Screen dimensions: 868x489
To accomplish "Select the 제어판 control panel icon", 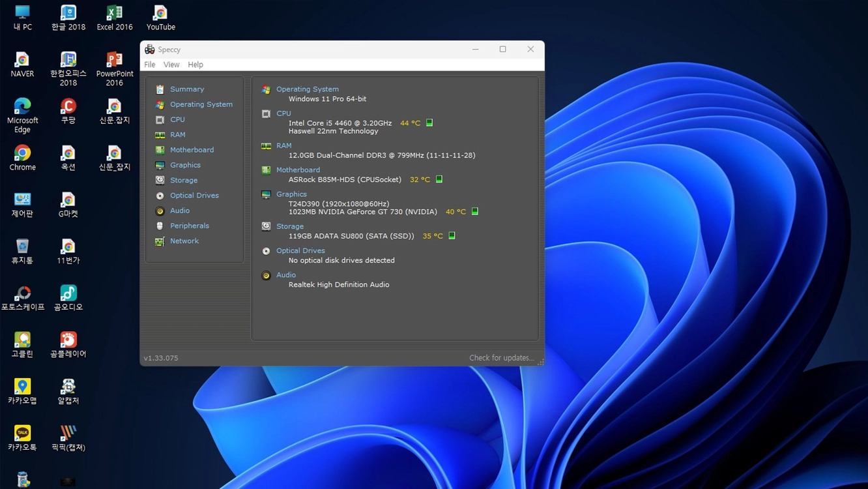I will click(22, 204).
